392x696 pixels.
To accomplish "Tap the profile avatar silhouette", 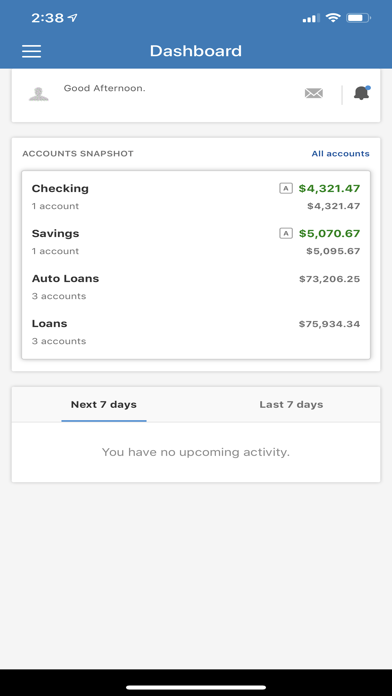I will click(39, 94).
